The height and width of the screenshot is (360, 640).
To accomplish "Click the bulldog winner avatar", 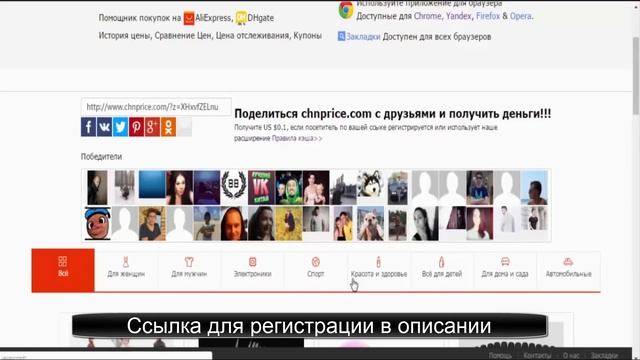I will 370,223.
